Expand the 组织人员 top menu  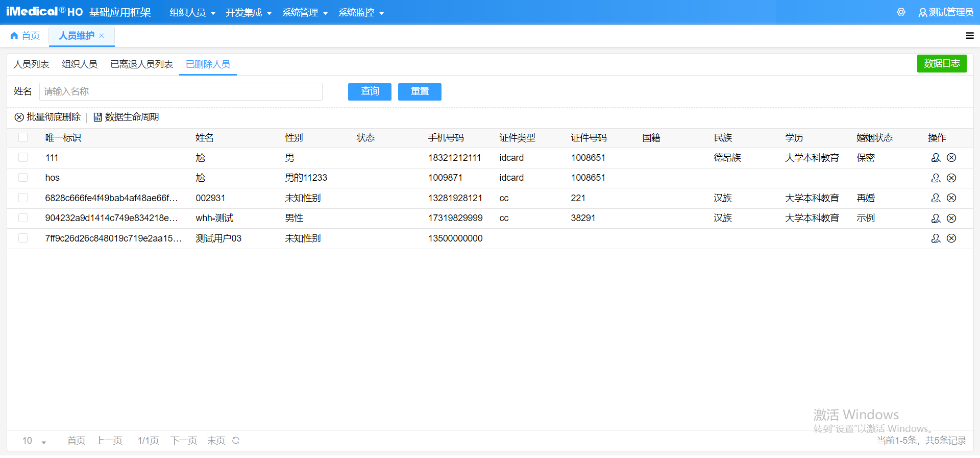(192, 13)
